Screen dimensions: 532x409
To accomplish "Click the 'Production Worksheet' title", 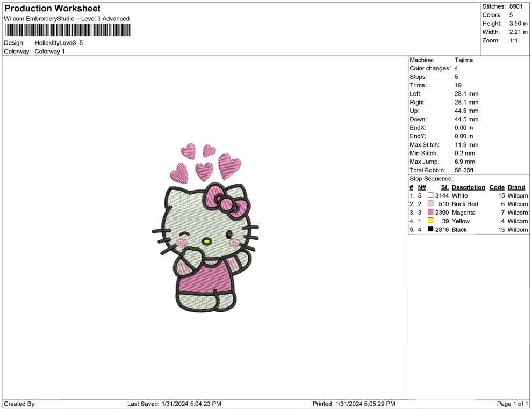I will coord(53,9).
